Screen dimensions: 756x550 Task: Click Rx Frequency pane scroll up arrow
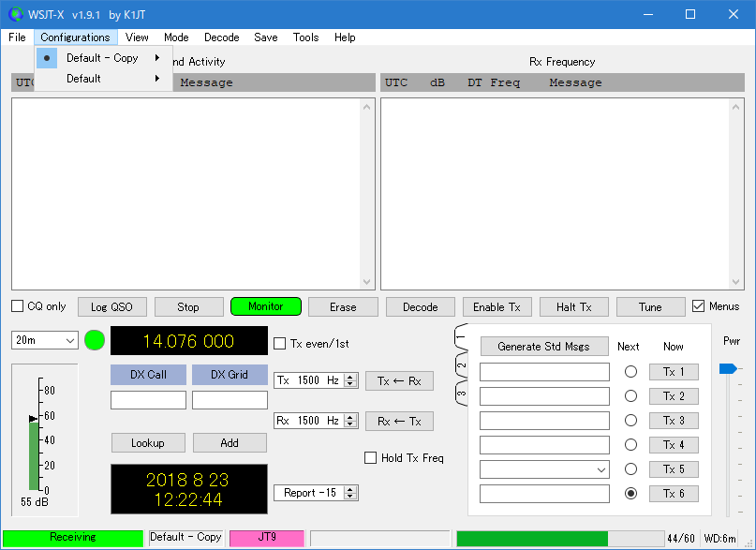pos(735,107)
